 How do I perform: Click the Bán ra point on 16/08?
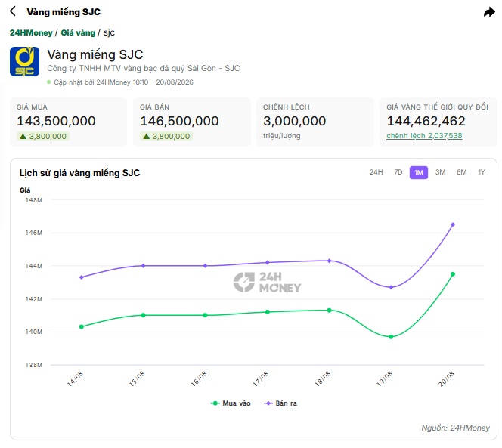(205, 266)
